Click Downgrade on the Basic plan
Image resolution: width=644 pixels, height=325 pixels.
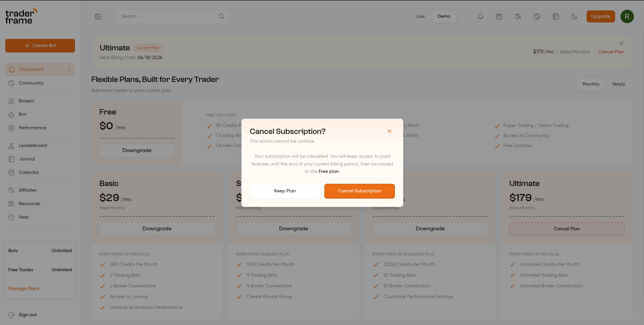pyautogui.click(x=157, y=229)
